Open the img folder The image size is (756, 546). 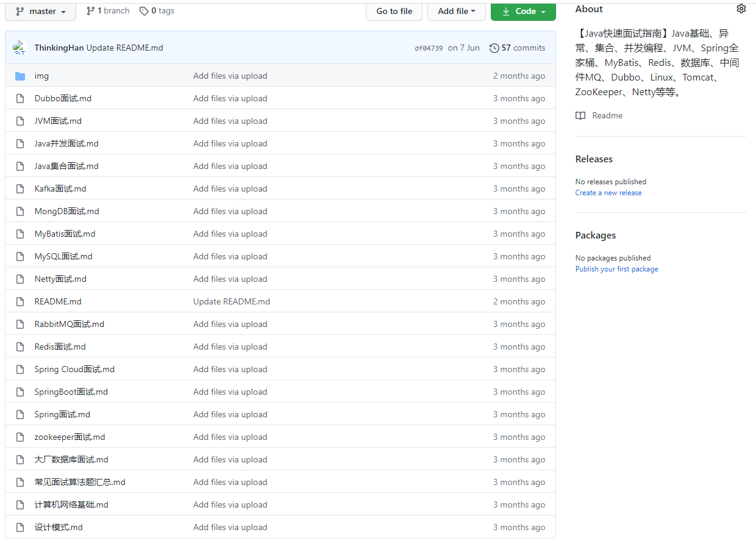(41, 76)
